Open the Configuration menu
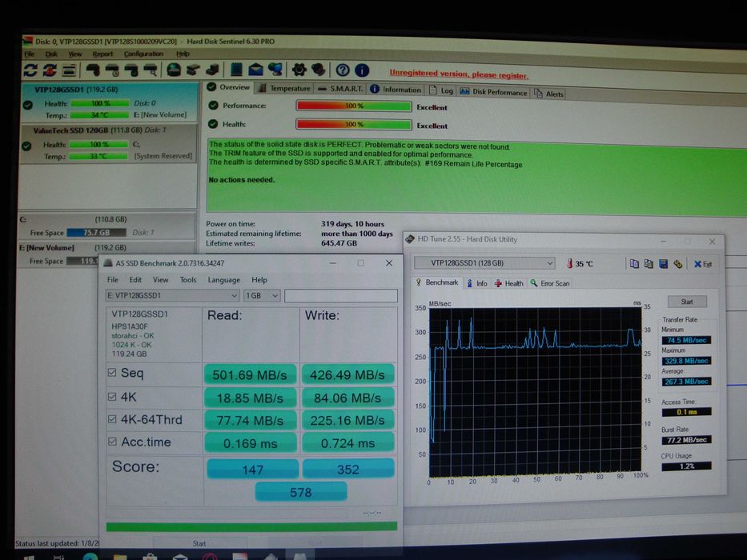This screenshot has height=560, width=747. click(x=143, y=54)
